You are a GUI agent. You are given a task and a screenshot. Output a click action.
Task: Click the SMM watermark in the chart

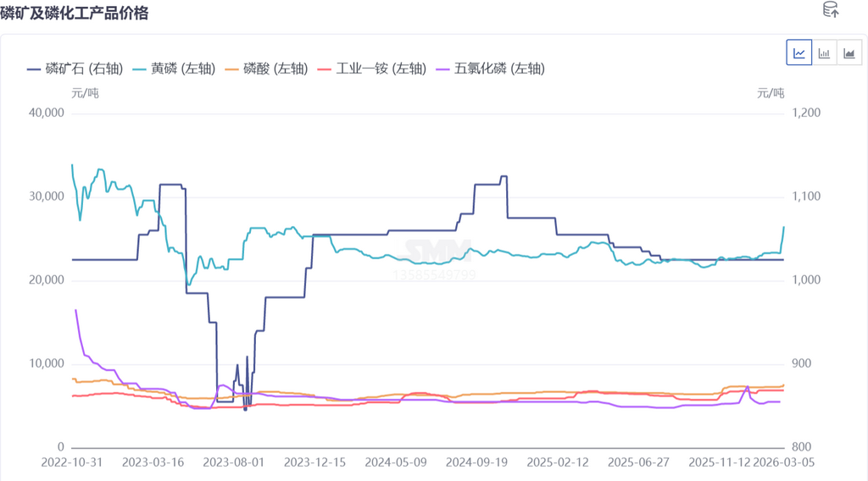[437, 252]
